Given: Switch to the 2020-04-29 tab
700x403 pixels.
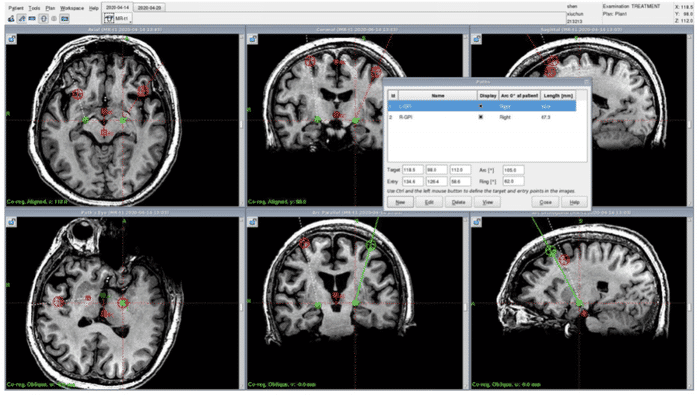Looking at the screenshot, I should [x=150, y=7].
